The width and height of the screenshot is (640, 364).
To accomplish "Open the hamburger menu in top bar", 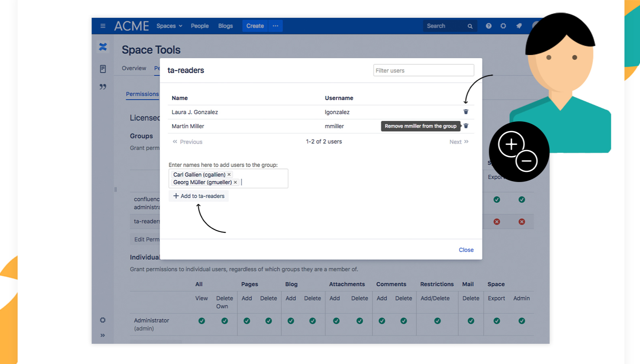I will [103, 26].
